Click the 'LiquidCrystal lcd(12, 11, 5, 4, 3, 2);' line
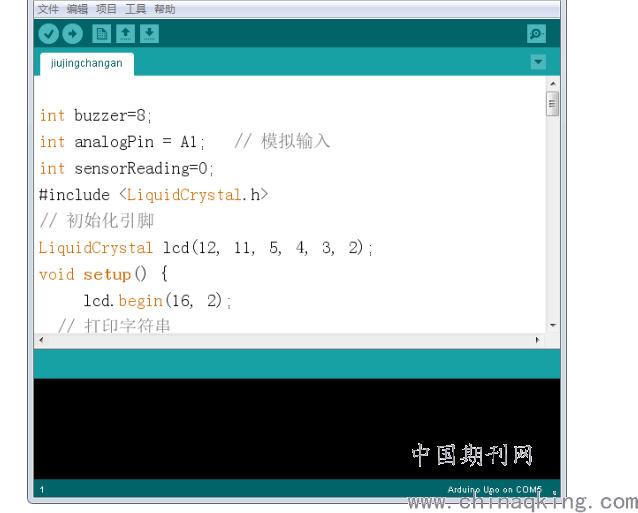 coord(206,248)
